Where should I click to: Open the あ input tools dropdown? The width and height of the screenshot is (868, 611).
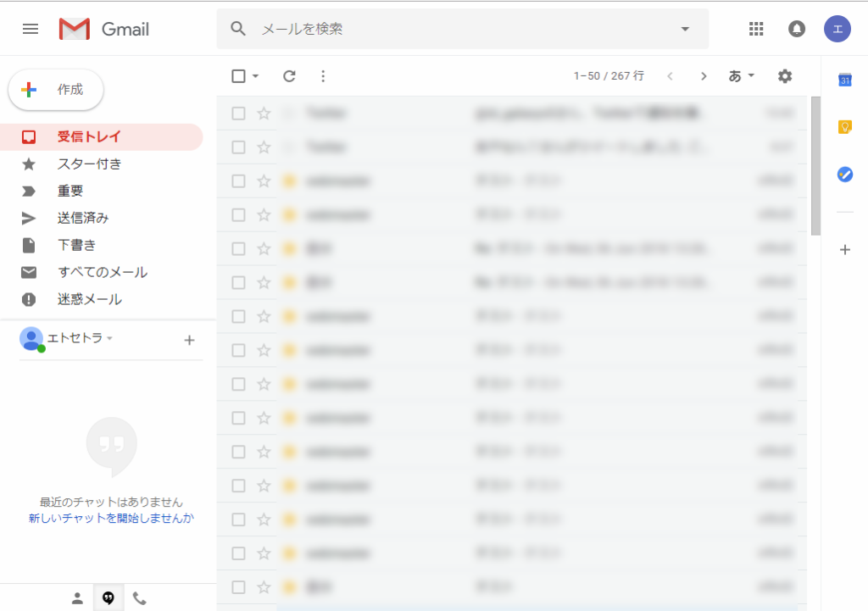[742, 76]
